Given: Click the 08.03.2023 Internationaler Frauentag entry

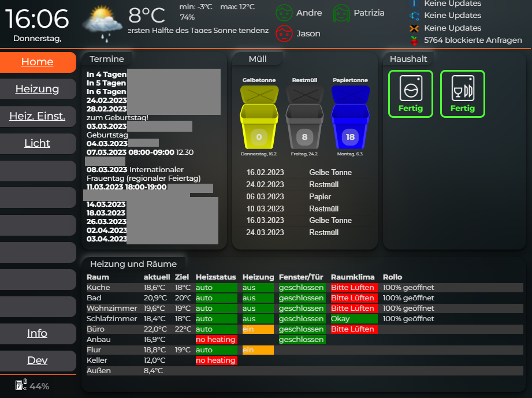Looking at the screenshot, I should coord(143,174).
